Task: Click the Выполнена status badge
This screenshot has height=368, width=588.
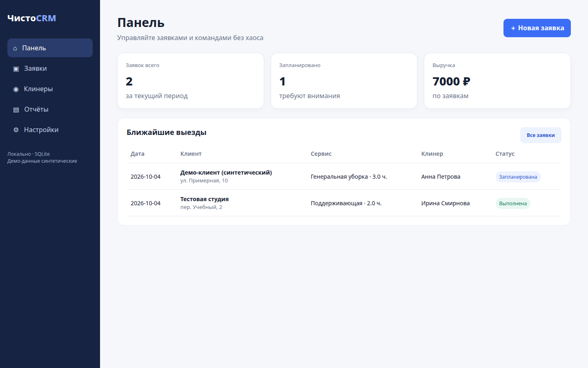Action: coord(513,203)
